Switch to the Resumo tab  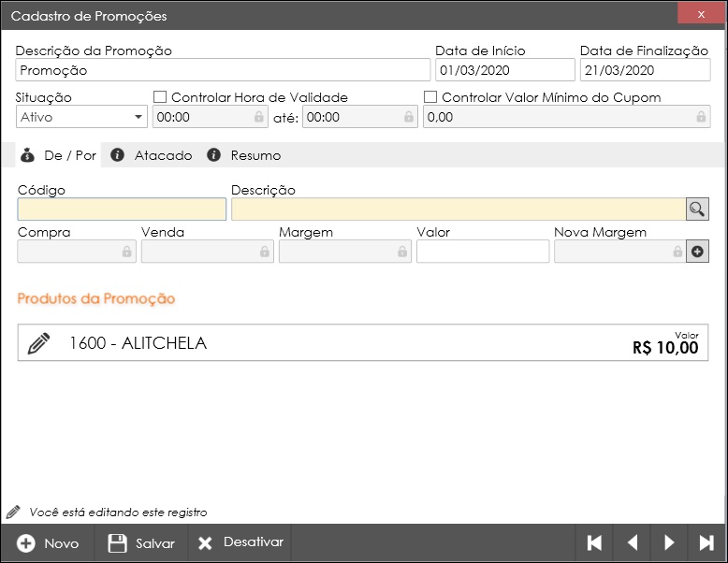(244, 155)
